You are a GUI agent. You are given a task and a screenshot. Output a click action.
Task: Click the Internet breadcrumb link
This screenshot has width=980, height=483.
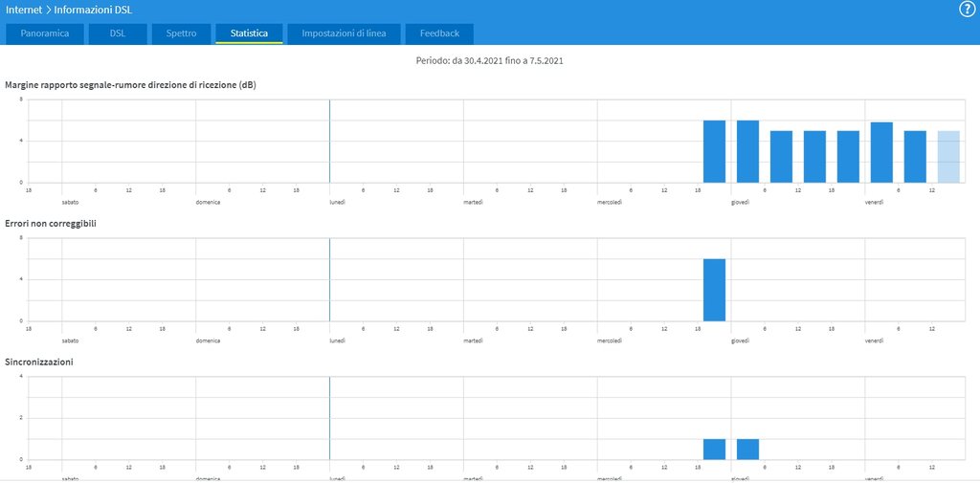tap(25, 11)
